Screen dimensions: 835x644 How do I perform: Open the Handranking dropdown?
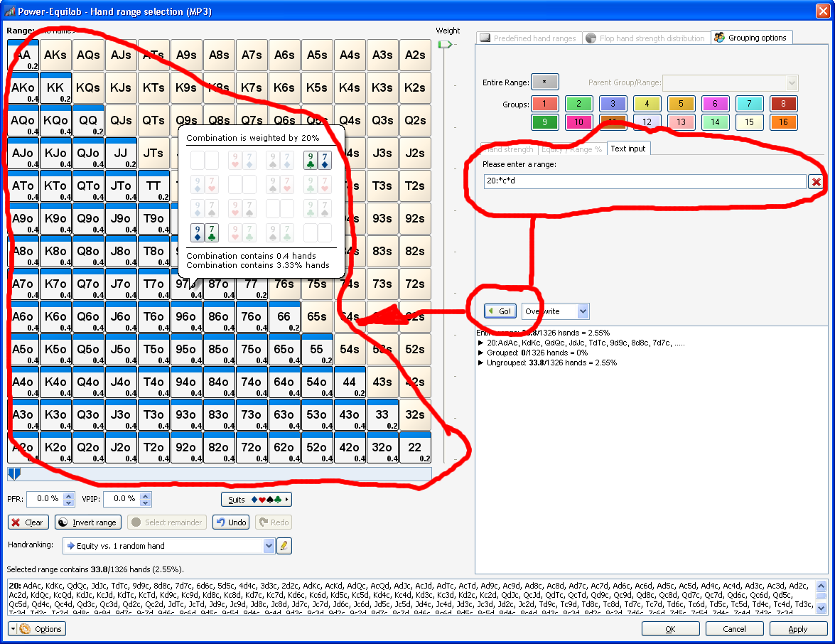tap(269, 545)
